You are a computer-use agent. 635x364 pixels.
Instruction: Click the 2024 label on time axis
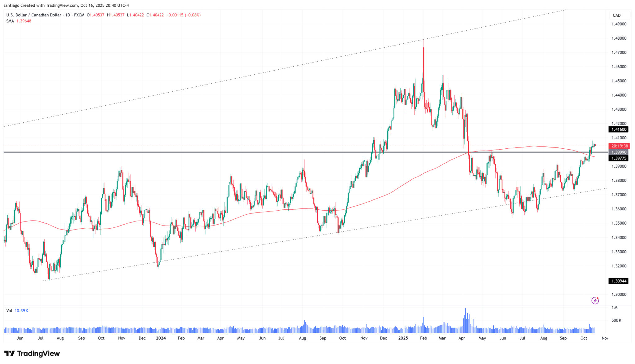161,338
